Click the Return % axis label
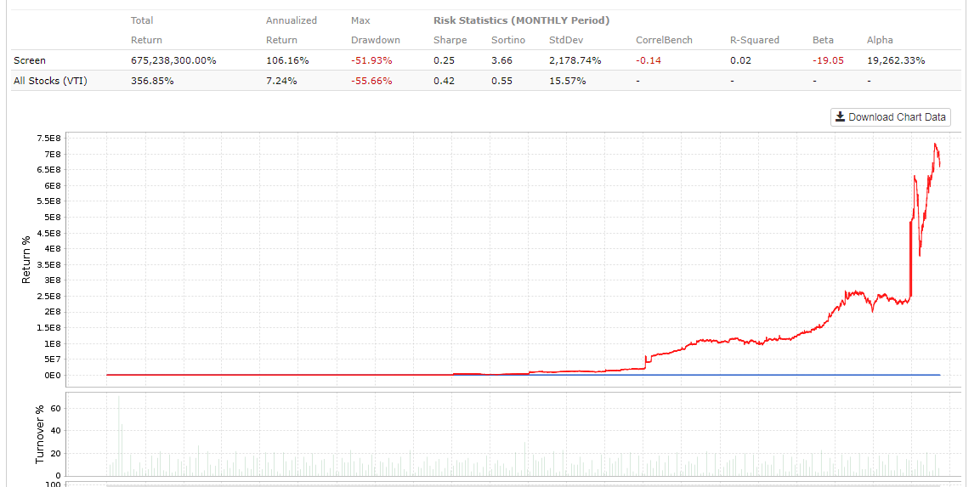This screenshot has width=980, height=487. coord(26,259)
